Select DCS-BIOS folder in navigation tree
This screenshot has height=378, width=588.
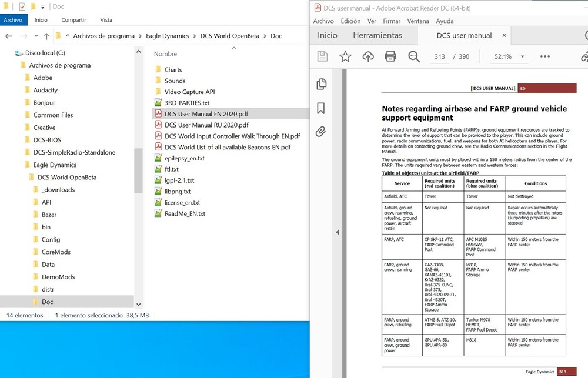(47, 140)
